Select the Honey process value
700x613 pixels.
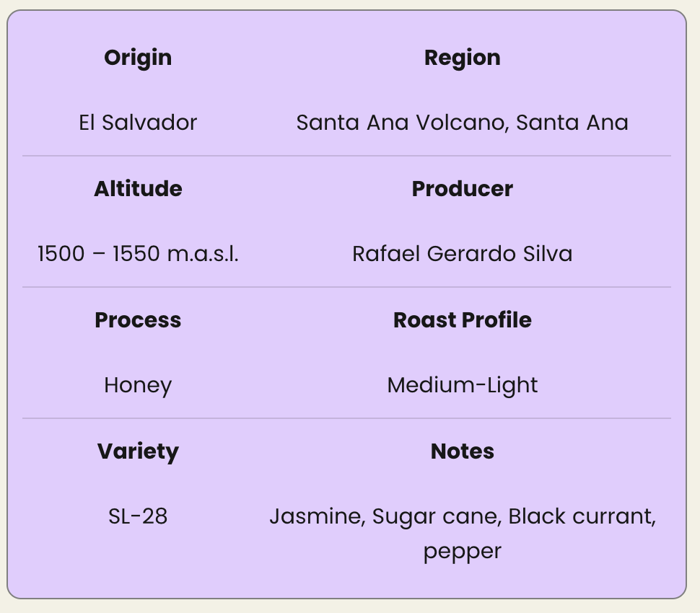coord(138,385)
